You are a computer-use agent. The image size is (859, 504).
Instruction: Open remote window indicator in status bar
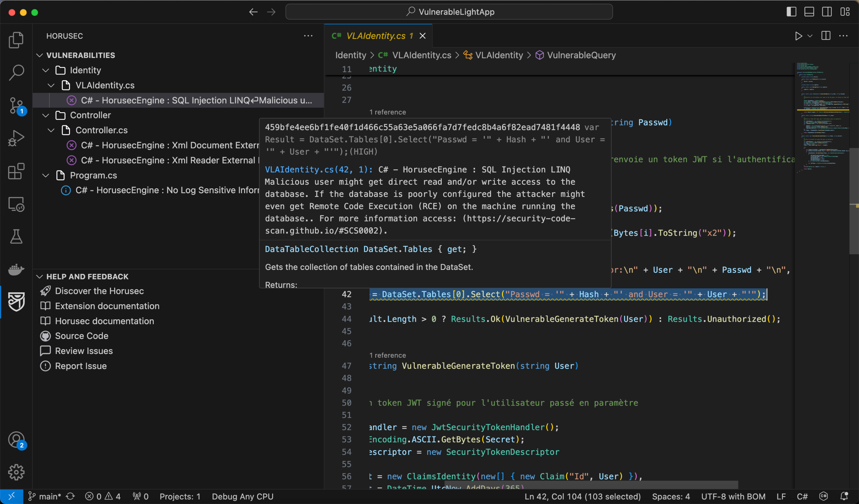[12, 497]
